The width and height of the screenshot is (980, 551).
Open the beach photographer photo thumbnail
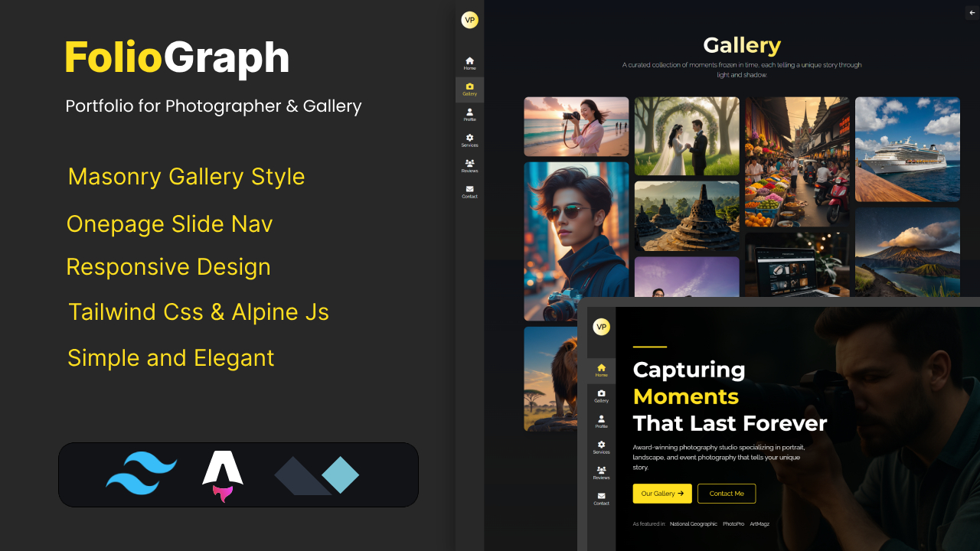click(577, 126)
